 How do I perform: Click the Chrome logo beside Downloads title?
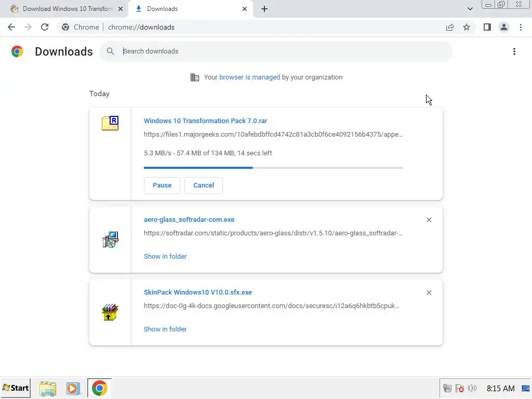pos(17,51)
